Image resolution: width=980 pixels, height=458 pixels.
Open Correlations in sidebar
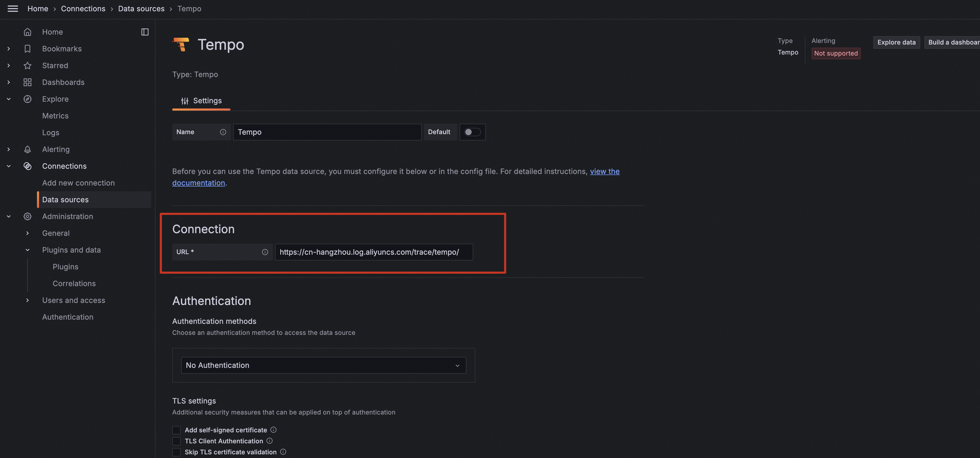(74, 283)
